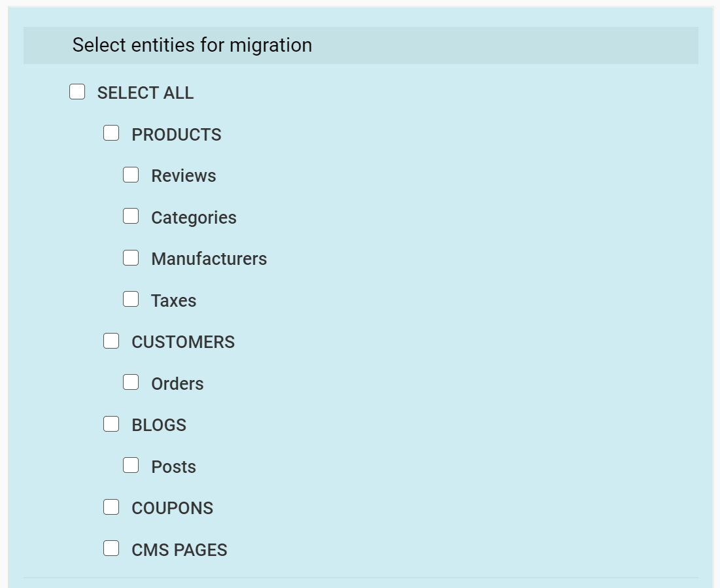Toggle the Categories checkbox

[x=131, y=216]
